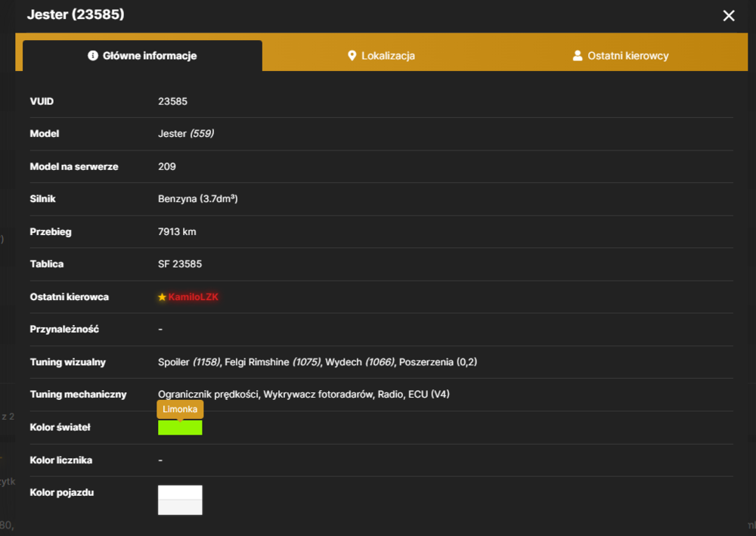The height and width of the screenshot is (536, 756).
Task: Click the Tuning wizualny row label
Action: click(67, 362)
